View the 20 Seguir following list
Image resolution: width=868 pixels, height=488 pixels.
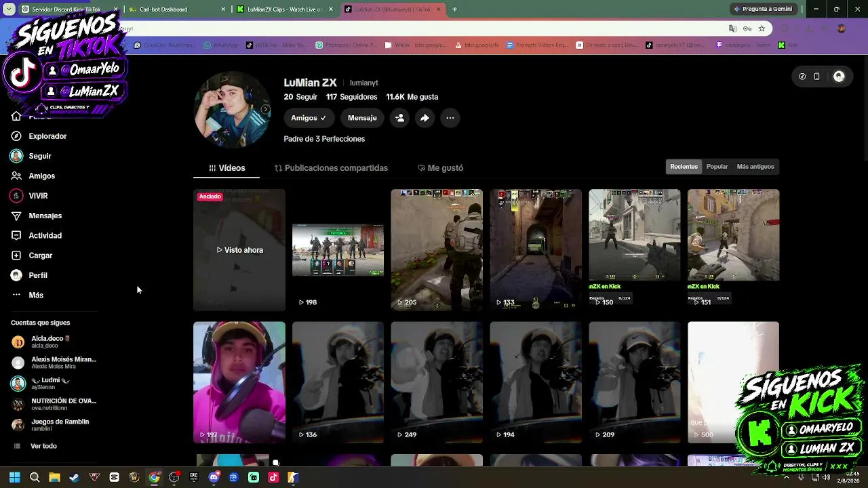point(300,97)
